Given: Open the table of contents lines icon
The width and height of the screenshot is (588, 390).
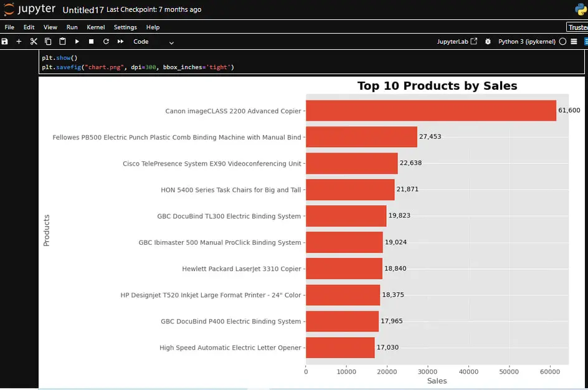Looking at the screenshot, I should pyautogui.click(x=574, y=42).
